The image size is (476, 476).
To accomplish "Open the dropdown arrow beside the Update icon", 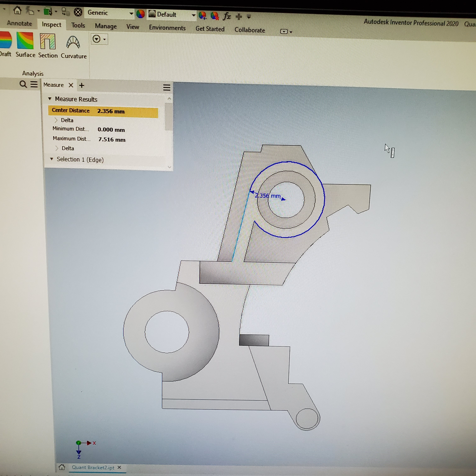I will (x=56, y=11).
